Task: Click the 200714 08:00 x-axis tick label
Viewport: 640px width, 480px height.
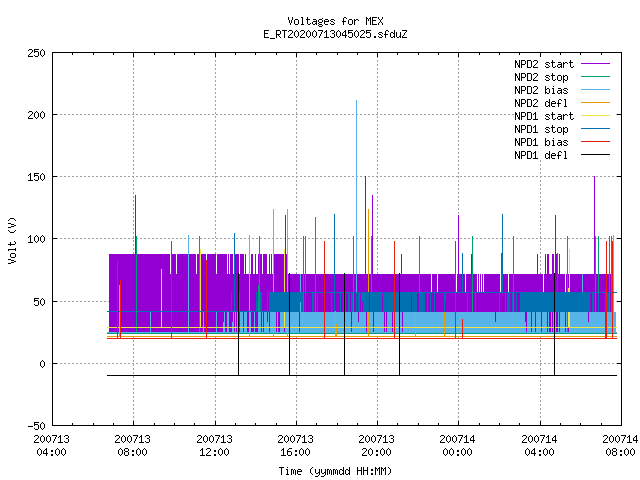Action: point(620,446)
